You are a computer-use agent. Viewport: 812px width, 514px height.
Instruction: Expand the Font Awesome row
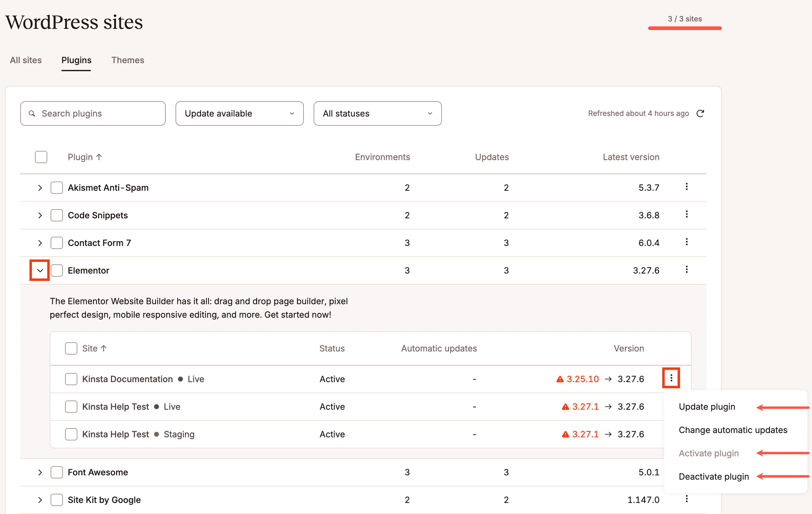[40, 473]
